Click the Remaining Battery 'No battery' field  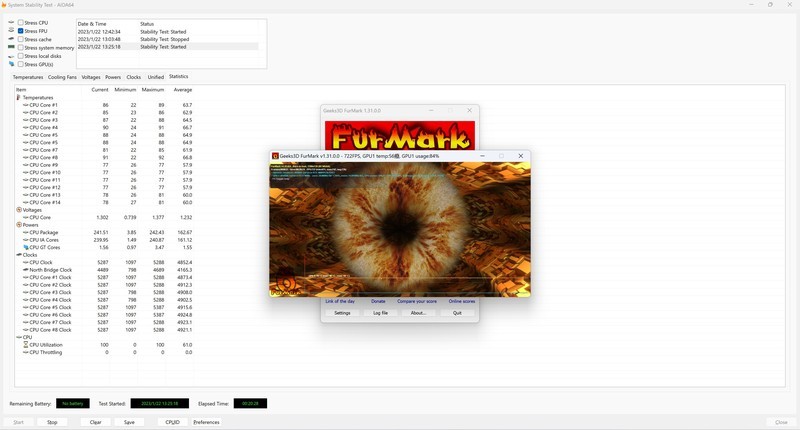72,403
